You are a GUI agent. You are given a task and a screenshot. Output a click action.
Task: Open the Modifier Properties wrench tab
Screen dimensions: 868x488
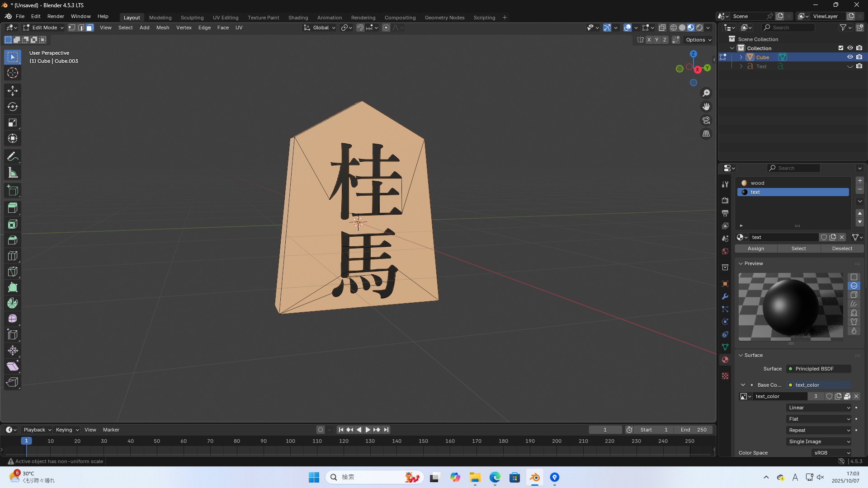[x=725, y=296]
